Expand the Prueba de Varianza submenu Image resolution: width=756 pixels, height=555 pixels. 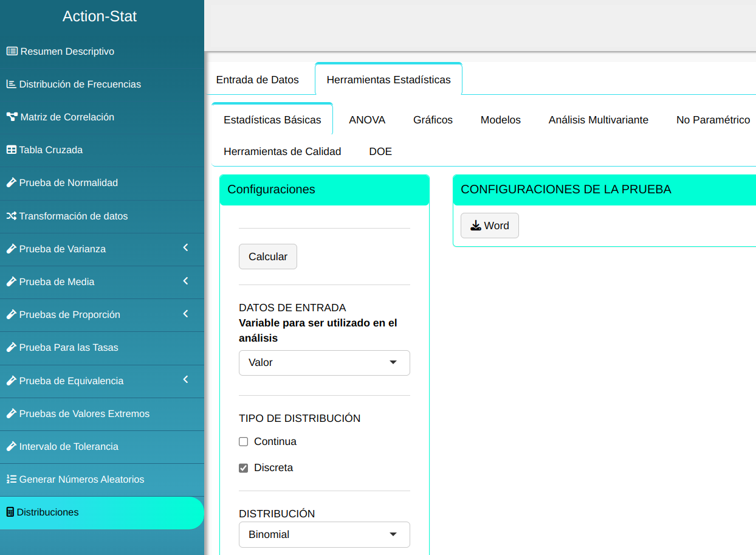185,248
